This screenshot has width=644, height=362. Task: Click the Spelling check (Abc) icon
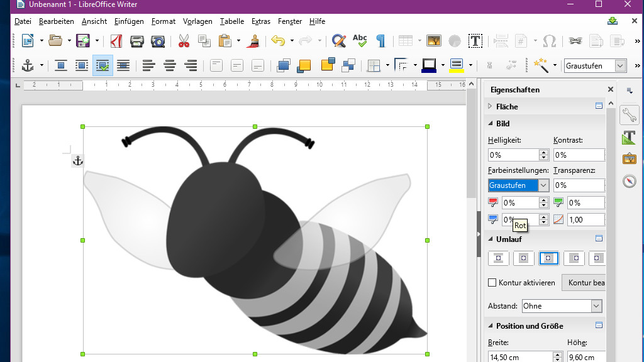[x=359, y=40]
